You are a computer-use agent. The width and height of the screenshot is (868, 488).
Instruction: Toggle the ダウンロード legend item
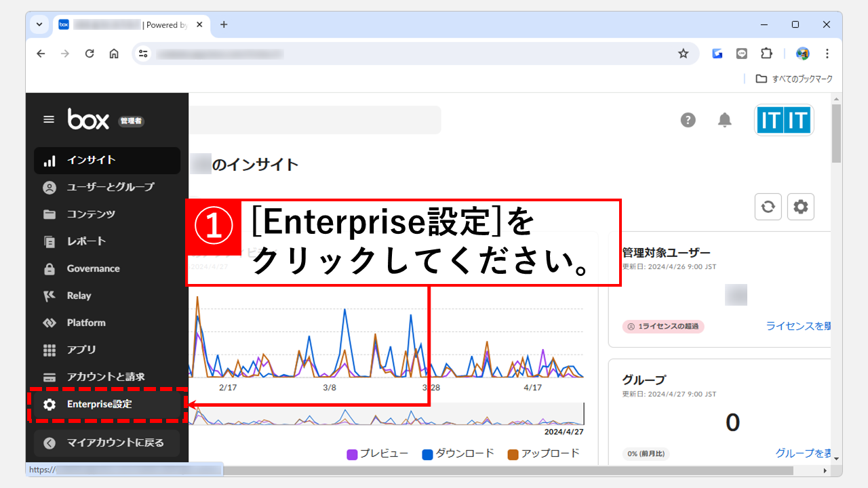click(x=458, y=453)
